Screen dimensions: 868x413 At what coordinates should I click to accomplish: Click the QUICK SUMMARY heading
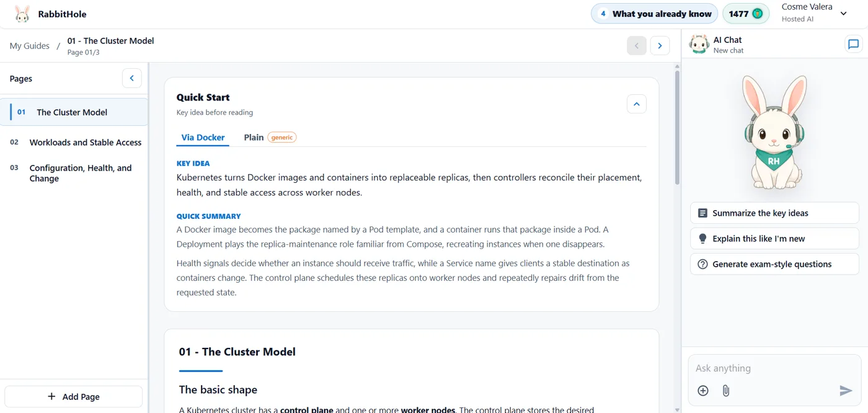point(208,216)
